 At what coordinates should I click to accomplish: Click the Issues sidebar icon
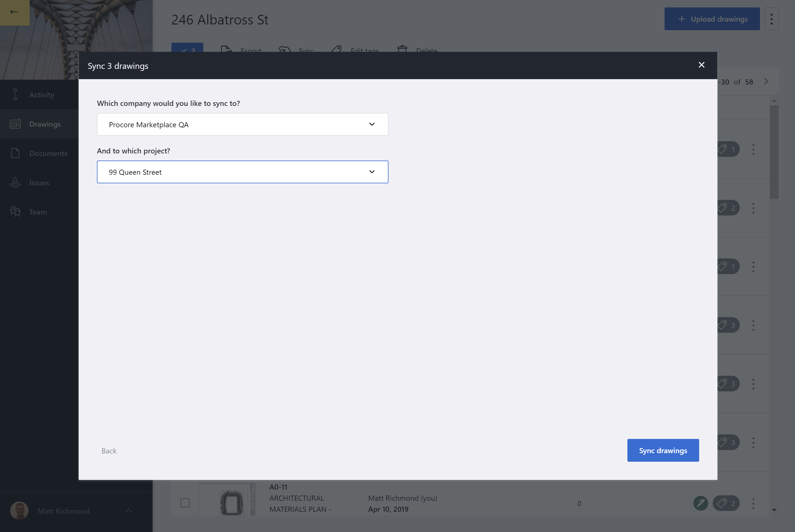(15, 182)
